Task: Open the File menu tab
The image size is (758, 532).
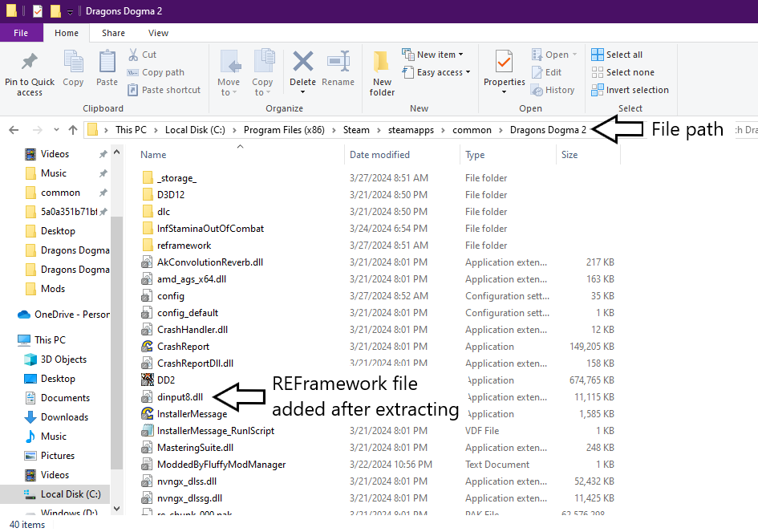Action: pyautogui.click(x=21, y=33)
